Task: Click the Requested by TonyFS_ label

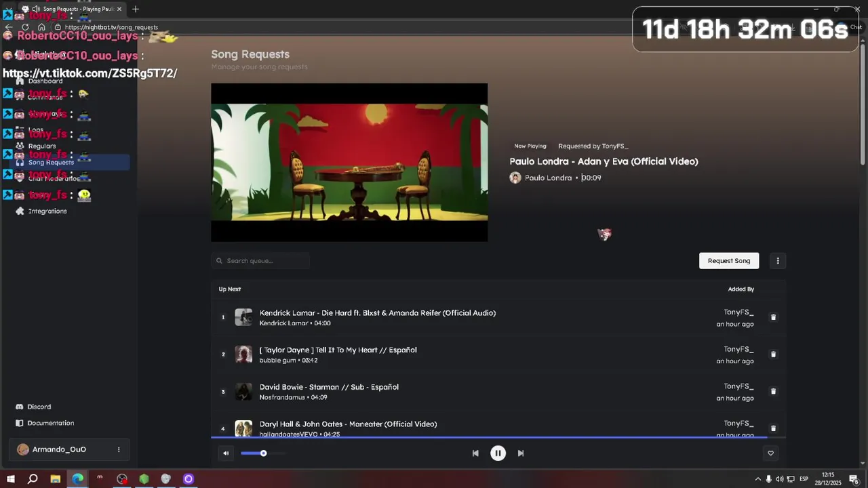Action: tap(593, 146)
